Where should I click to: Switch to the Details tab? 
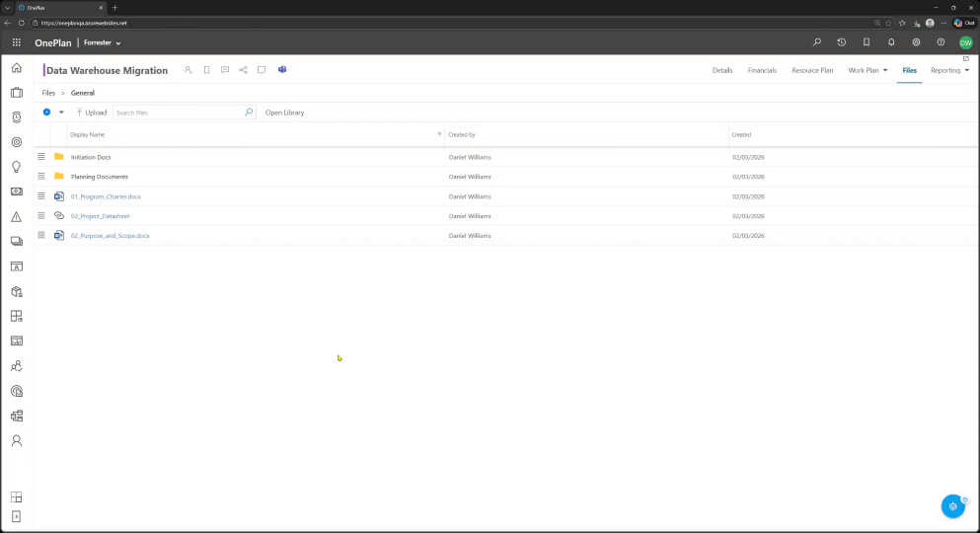[x=722, y=70]
